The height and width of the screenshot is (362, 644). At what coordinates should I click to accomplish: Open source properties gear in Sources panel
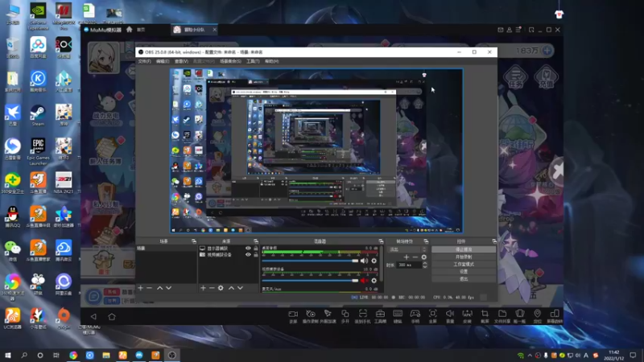coord(221,288)
